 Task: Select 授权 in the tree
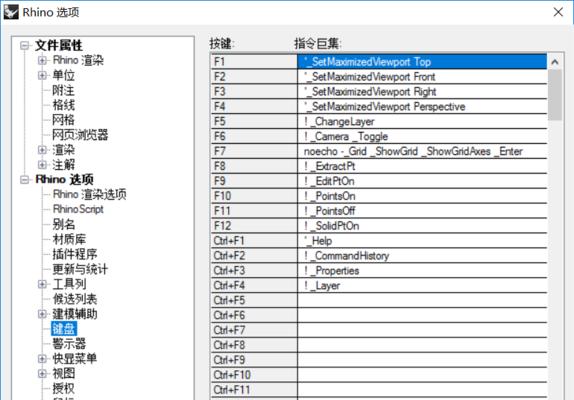coord(63,388)
